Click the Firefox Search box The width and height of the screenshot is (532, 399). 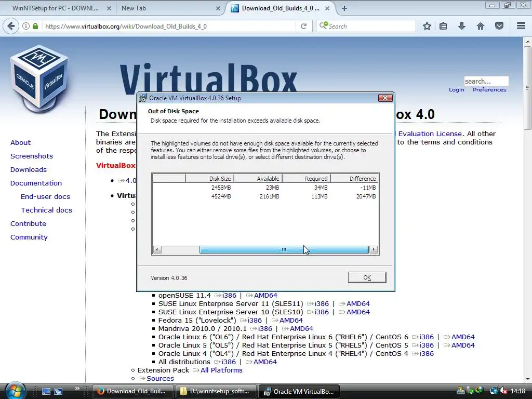[366, 26]
